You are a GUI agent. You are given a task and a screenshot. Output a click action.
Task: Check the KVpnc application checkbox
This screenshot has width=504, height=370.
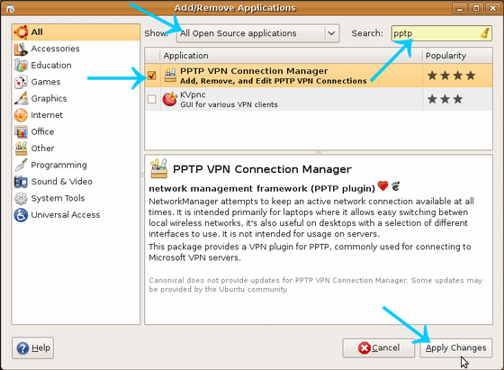point(152,99)
